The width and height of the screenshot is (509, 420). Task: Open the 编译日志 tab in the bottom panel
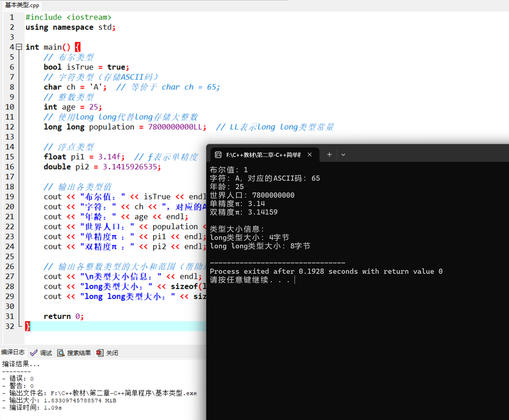[13, 352]
